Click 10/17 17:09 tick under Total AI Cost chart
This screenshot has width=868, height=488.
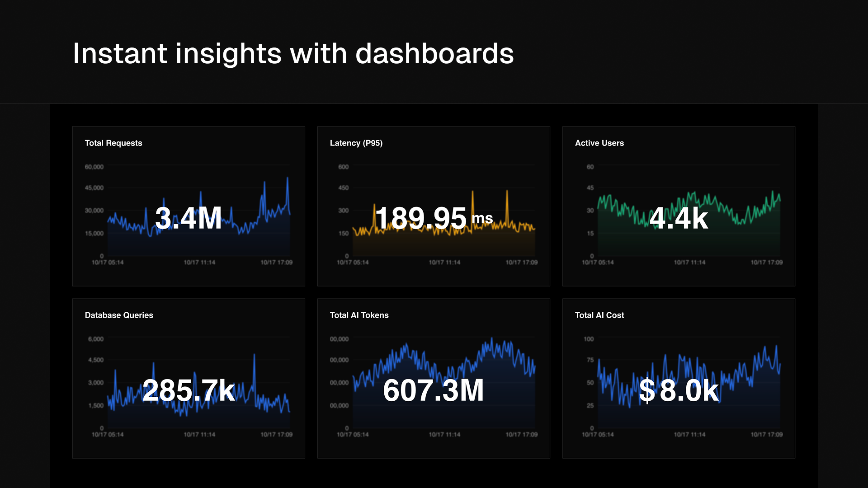(x=766, y=435)
